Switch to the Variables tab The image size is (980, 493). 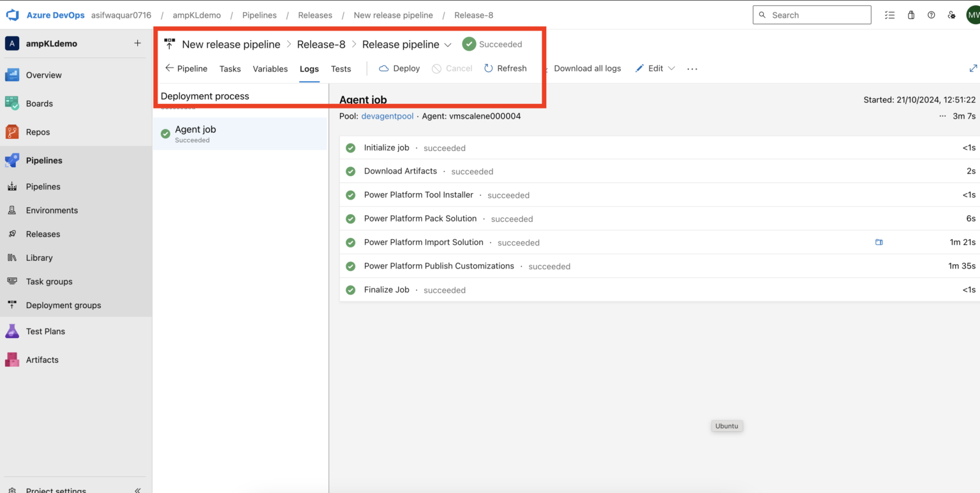[x=271, y=69]
